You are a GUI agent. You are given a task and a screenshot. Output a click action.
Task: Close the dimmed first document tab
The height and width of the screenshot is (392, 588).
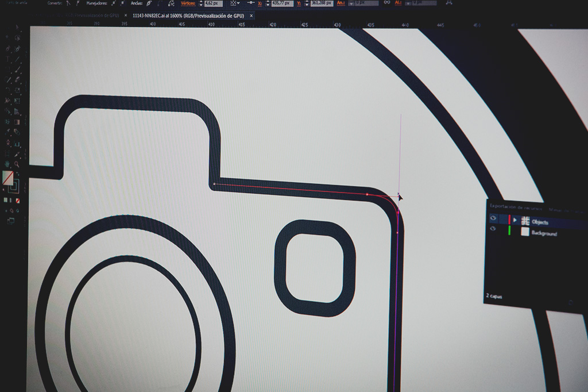pos(126,16)
